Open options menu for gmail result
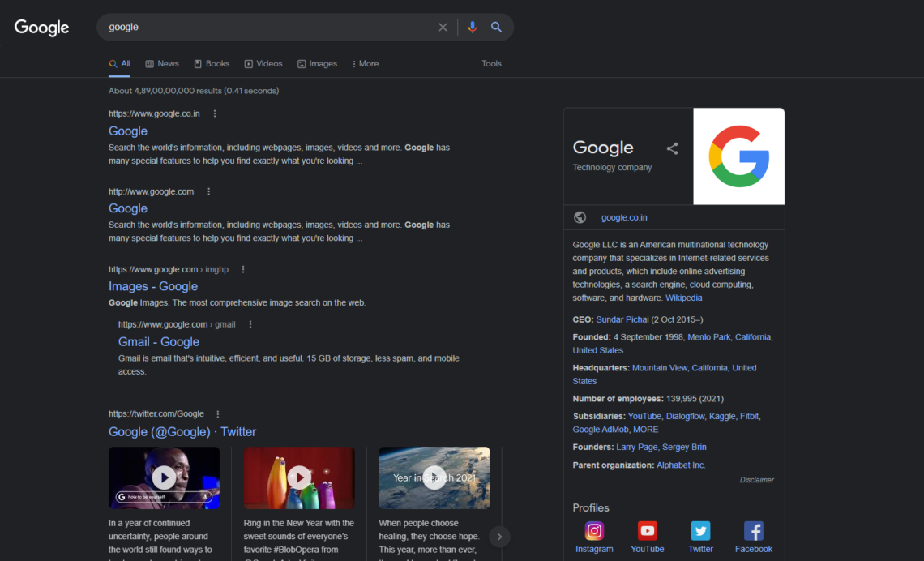The image size is (924, 561). point(250,324)
